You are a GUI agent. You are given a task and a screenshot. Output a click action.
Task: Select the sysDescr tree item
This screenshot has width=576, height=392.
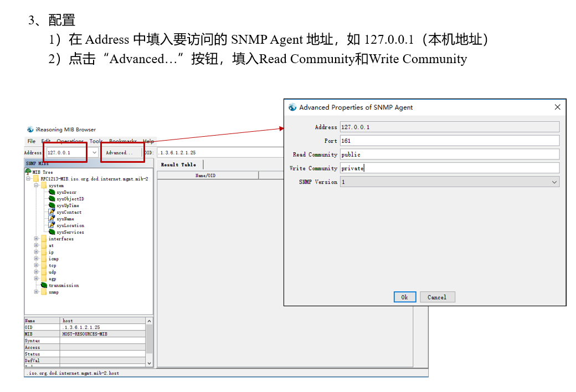[x=66, y=192]
